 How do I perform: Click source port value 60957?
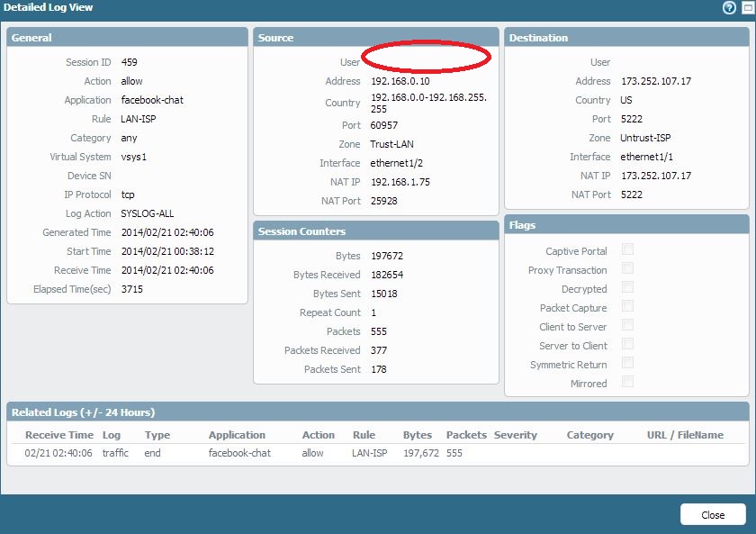coord(384,125)
